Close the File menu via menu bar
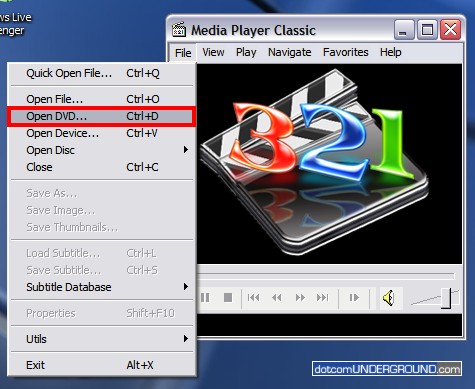The image size is (475, 389). (183, 53)
